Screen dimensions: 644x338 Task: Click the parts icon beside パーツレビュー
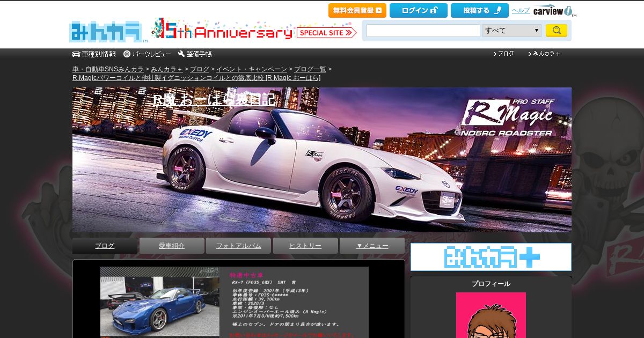coord(127,54)
